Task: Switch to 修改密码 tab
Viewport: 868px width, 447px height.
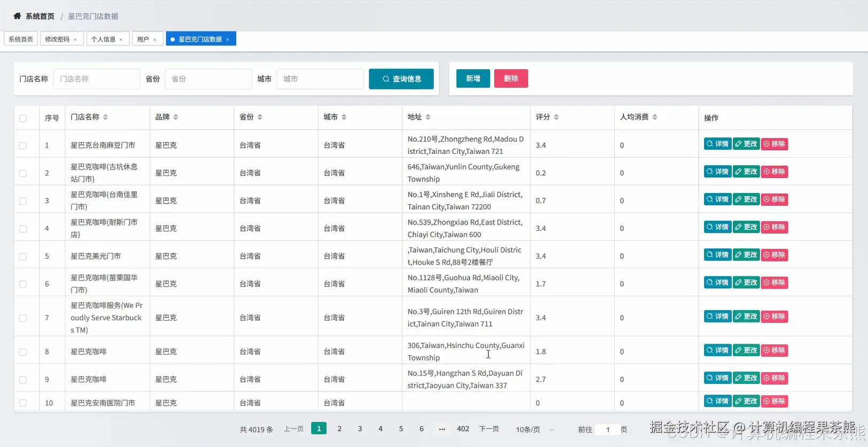Action: [57, 39]
